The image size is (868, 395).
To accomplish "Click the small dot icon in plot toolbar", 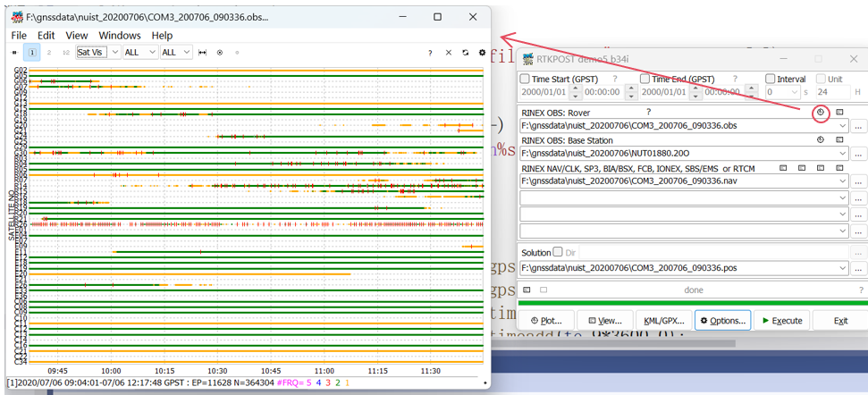I will (x=237, y=53).
